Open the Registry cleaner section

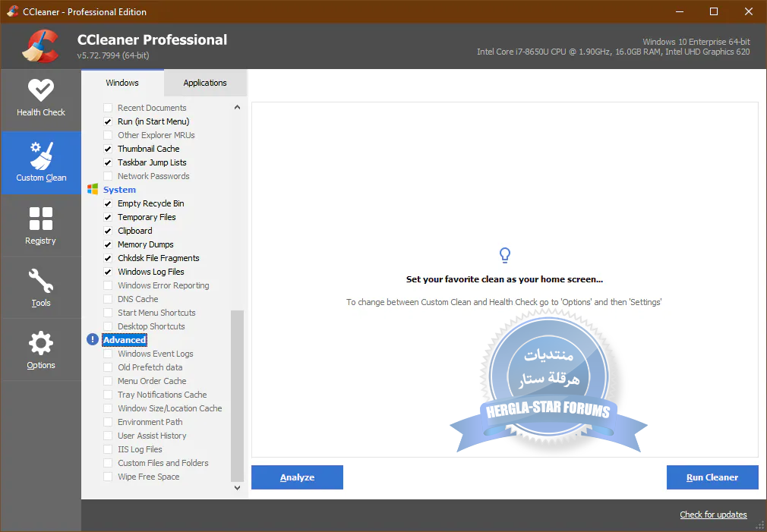coord(40,225)
